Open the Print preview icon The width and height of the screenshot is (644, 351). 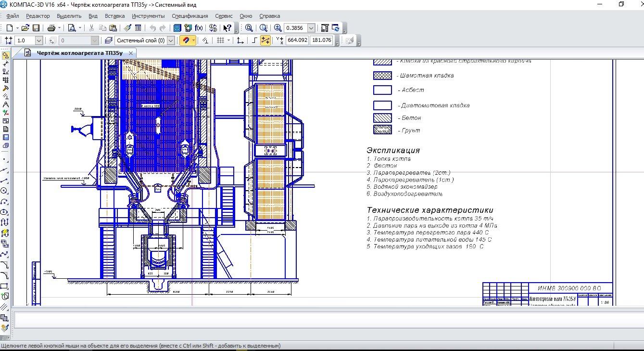pos(72,28)
